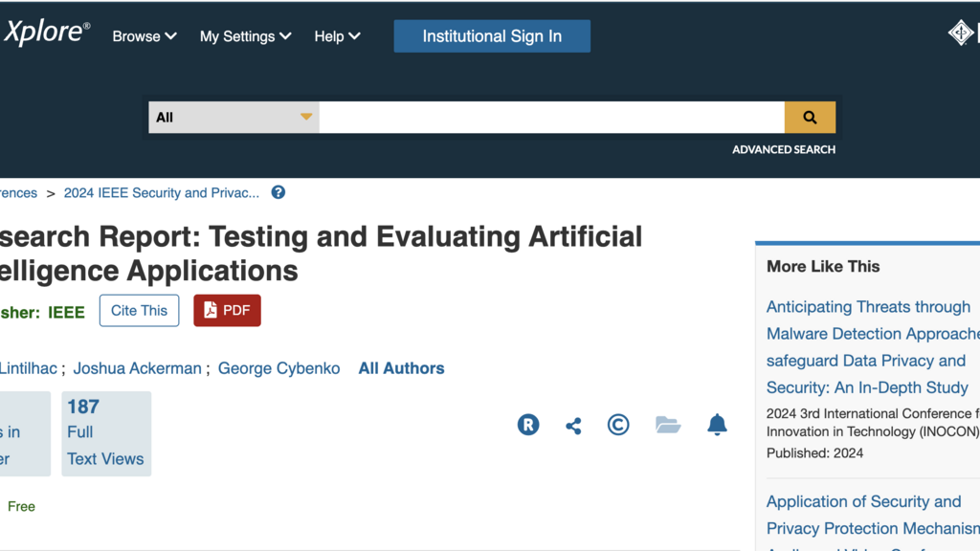Image resolution: width=980 pixels, height=551 pixels.
Task: Open the Help menu
Action: coord(337,36)
